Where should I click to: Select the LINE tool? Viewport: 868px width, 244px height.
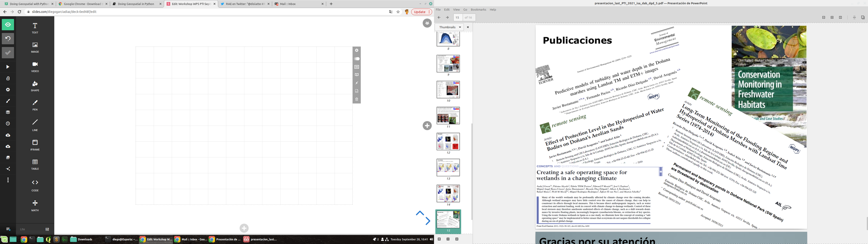35,125
